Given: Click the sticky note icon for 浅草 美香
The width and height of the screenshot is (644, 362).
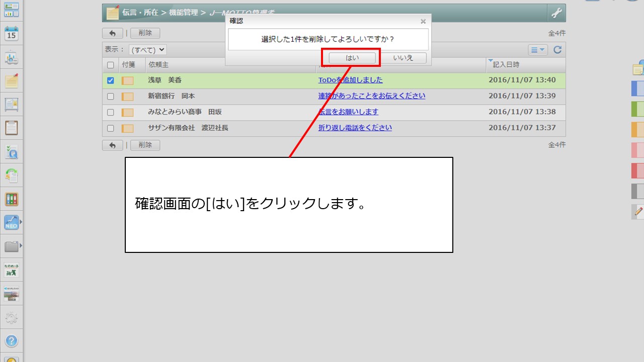Looking at the screenshot, I should pos(127,80).
